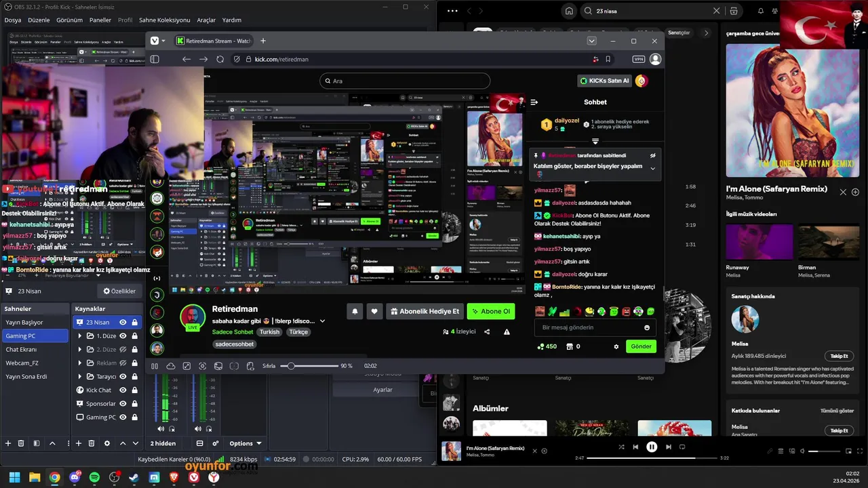Show the hidden Reklam folder source
This screenshot has width=868, height=488.
pyautogui.click(x=123, y=363)
